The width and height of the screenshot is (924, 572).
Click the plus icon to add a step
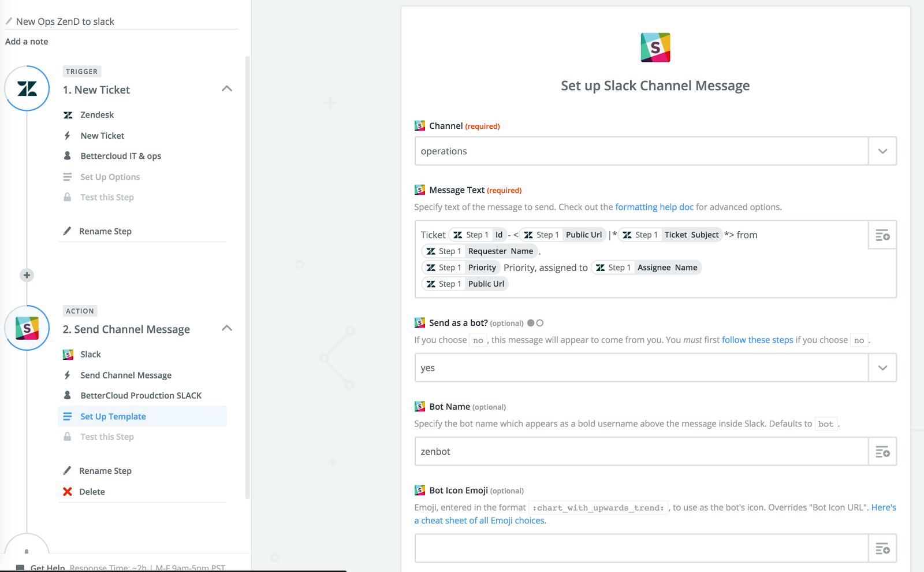pyautogui.click(x=27, y=275)
